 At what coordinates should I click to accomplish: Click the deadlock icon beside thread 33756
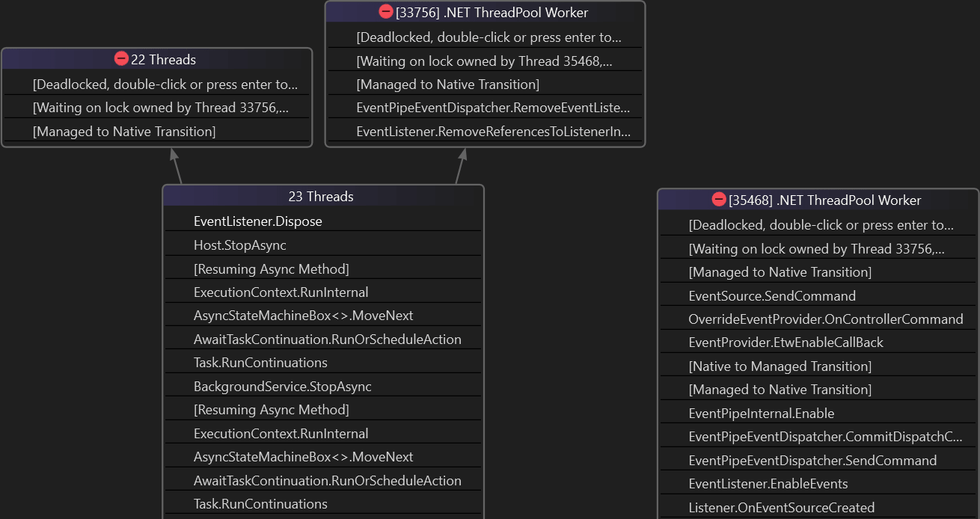[386, 12]
